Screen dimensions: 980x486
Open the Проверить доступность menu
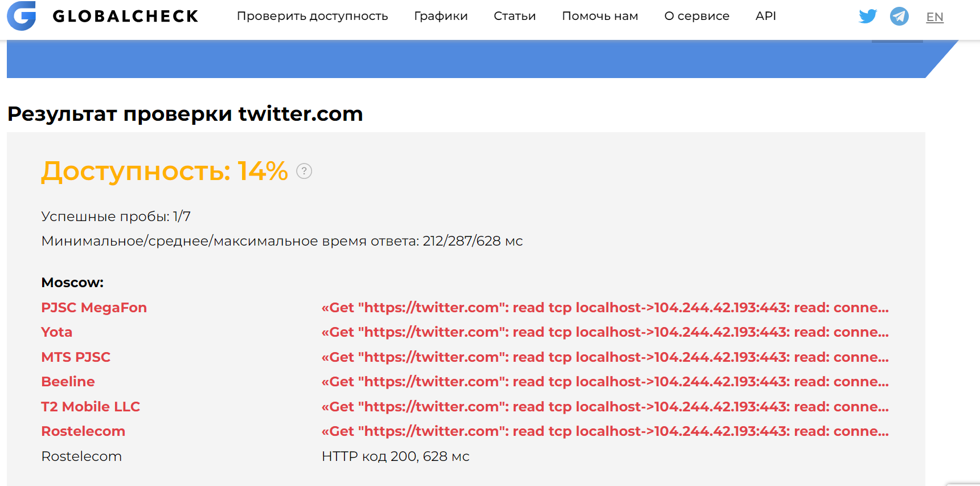(x=312, y=17)
